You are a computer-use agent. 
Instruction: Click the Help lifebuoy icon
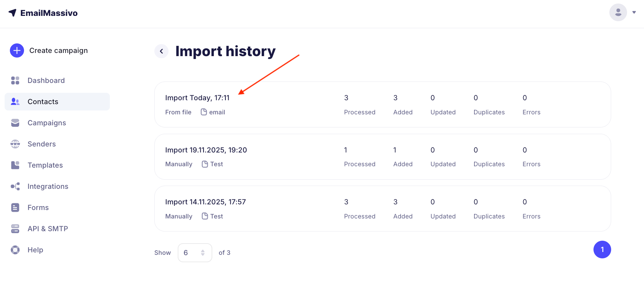click(x=15, y=250)
